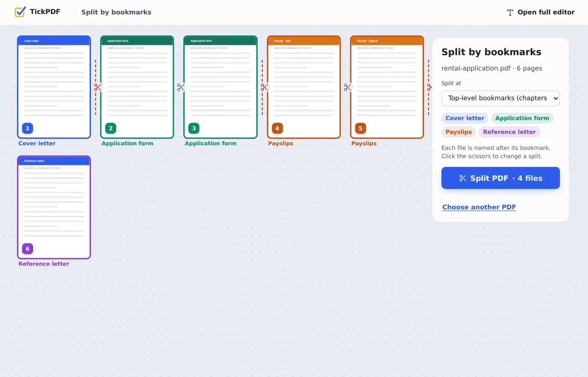This screenshot has width=588, height=377.
Task: Click the purple page number 6 badge
Action: tap(28, 249)
